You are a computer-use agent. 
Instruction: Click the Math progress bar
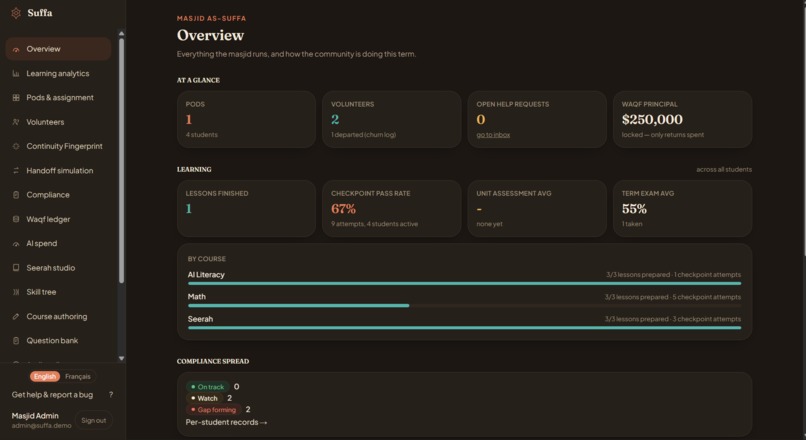464,306
